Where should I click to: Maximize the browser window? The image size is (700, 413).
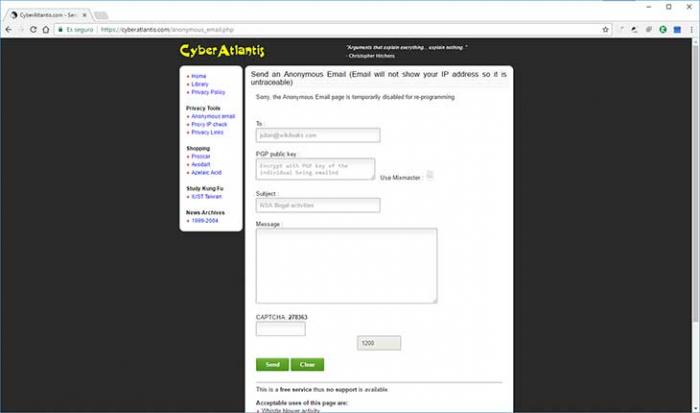(x=669, y=7)
